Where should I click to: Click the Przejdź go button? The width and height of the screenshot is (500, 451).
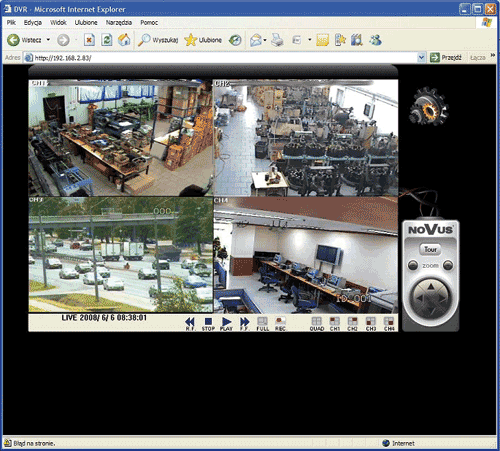[446, 58]
